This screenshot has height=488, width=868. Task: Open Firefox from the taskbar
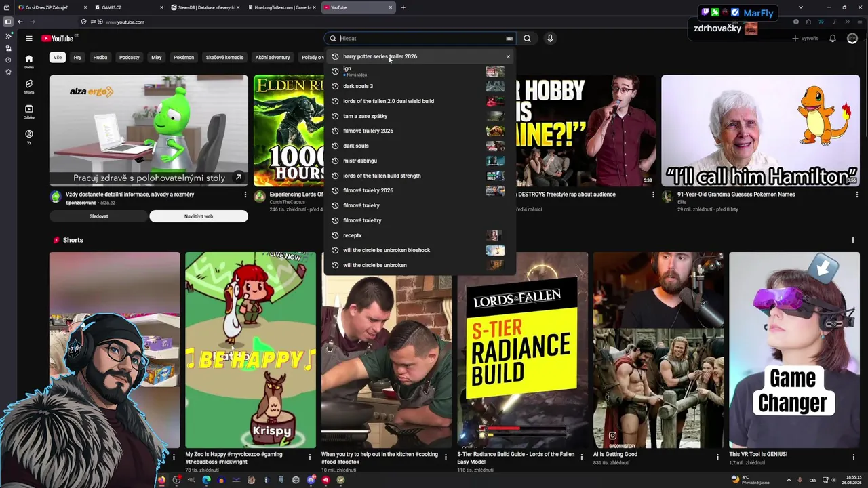161,480
